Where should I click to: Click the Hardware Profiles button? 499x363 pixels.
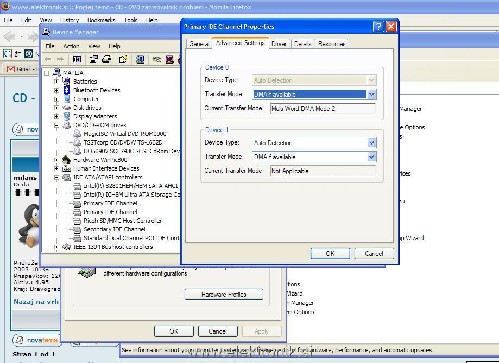pyautogui.click(x=224, y=294)
